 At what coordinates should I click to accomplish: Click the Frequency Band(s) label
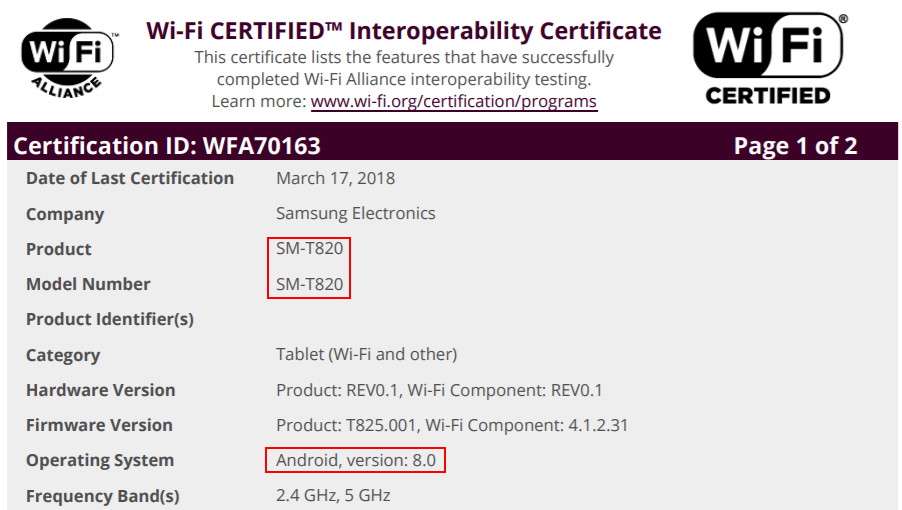click(103, 496)
